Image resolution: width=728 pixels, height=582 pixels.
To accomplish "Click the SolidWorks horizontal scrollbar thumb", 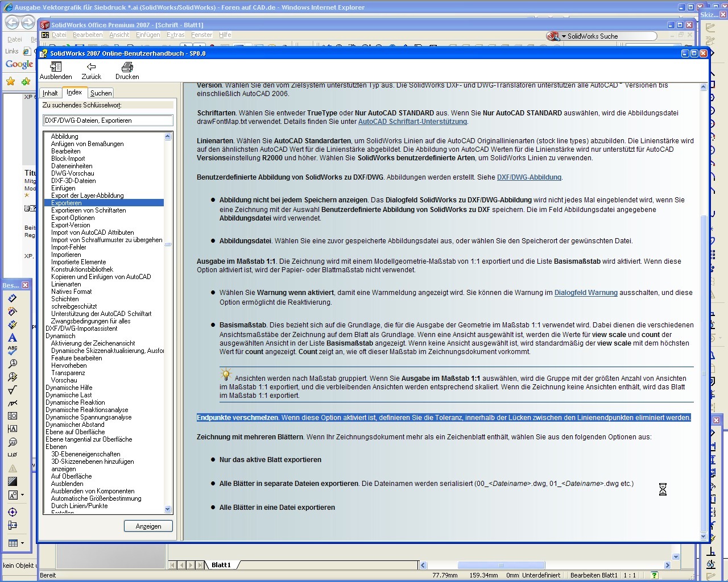I will [501, 565].
